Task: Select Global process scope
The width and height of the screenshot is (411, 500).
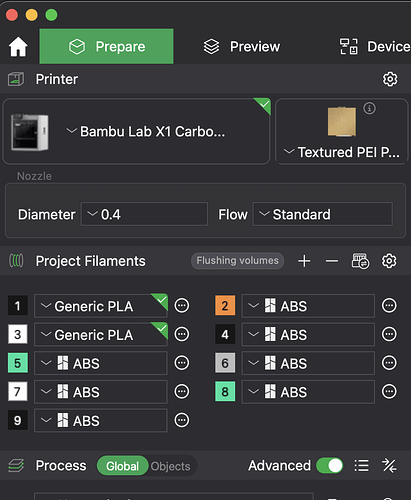Action: pyautogui.click(x=122, y=466)
